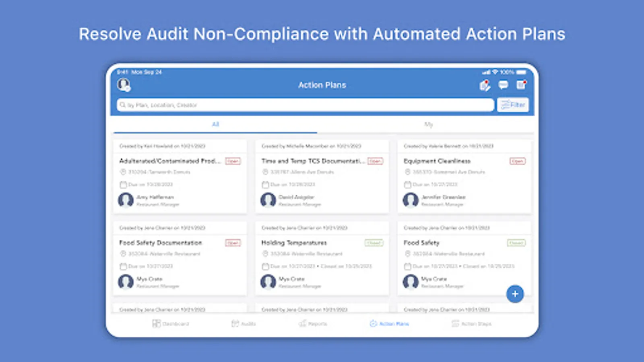Click Closed status badge on Holding Temperatures card
Image resolution: width=644 pixels, height=362 pixels.
coord(374,243)
